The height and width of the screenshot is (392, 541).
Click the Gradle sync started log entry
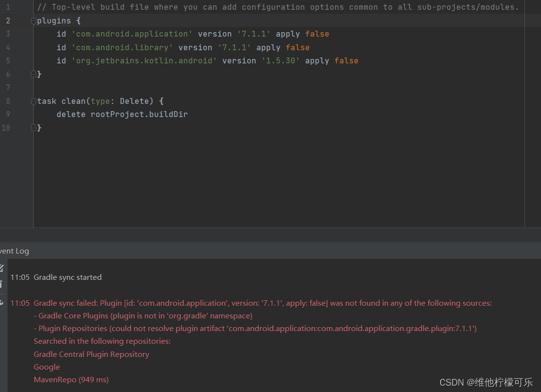(67, 277)
